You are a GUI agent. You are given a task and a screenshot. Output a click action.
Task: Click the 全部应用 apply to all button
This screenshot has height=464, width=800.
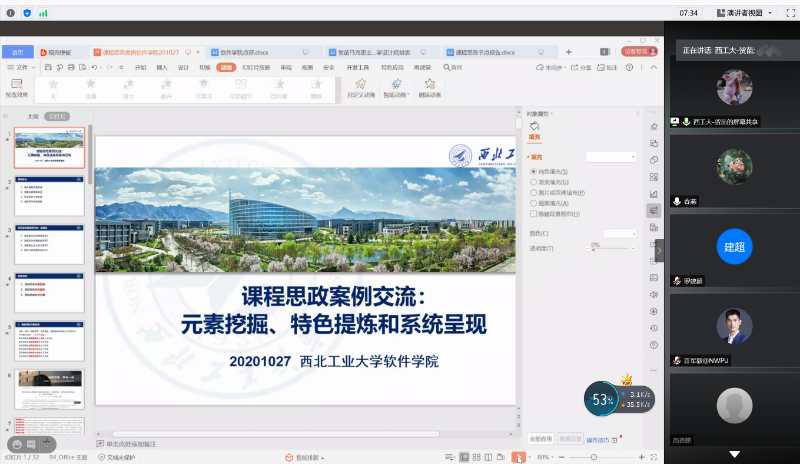coord(540,438)
